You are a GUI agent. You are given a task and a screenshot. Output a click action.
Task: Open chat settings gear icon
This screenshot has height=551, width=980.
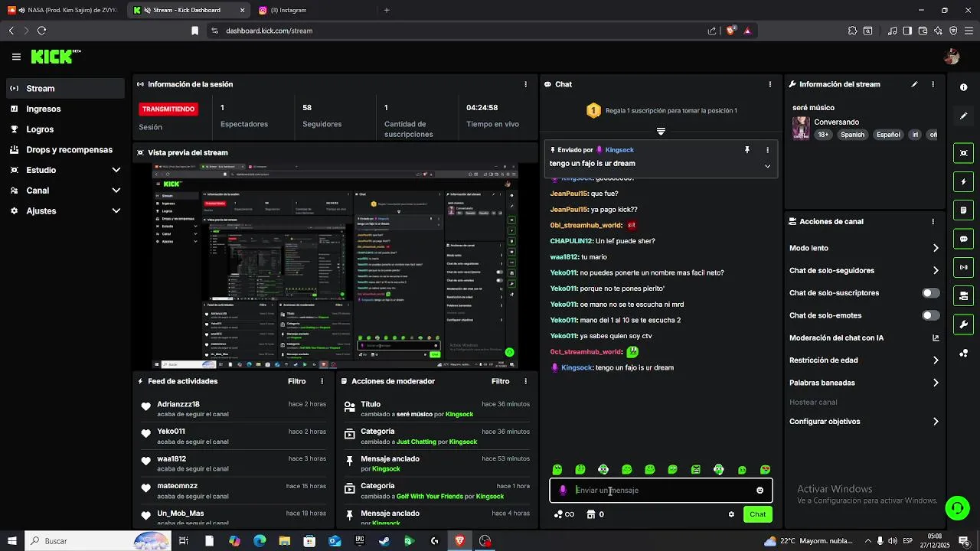pos(731,514)
